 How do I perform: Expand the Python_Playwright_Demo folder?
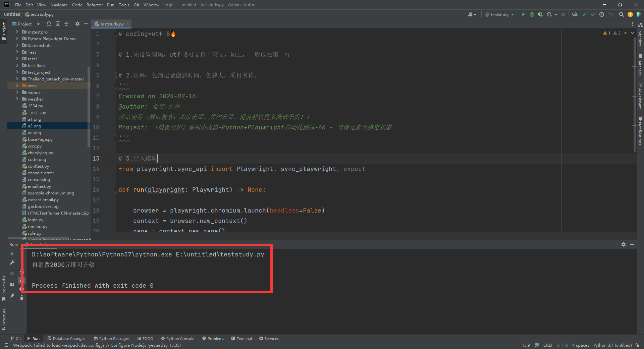click(x=17, y=39)
